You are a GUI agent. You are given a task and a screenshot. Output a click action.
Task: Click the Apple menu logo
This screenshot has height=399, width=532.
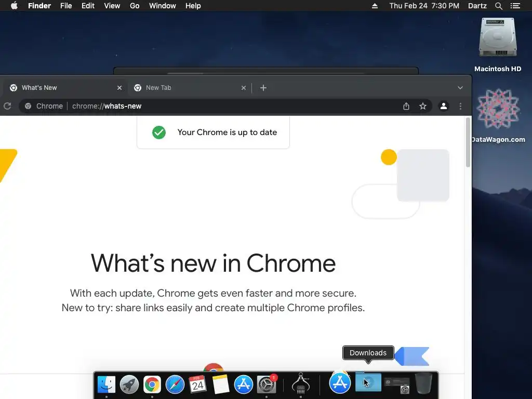pyautogui.click(x=14, y=6)
